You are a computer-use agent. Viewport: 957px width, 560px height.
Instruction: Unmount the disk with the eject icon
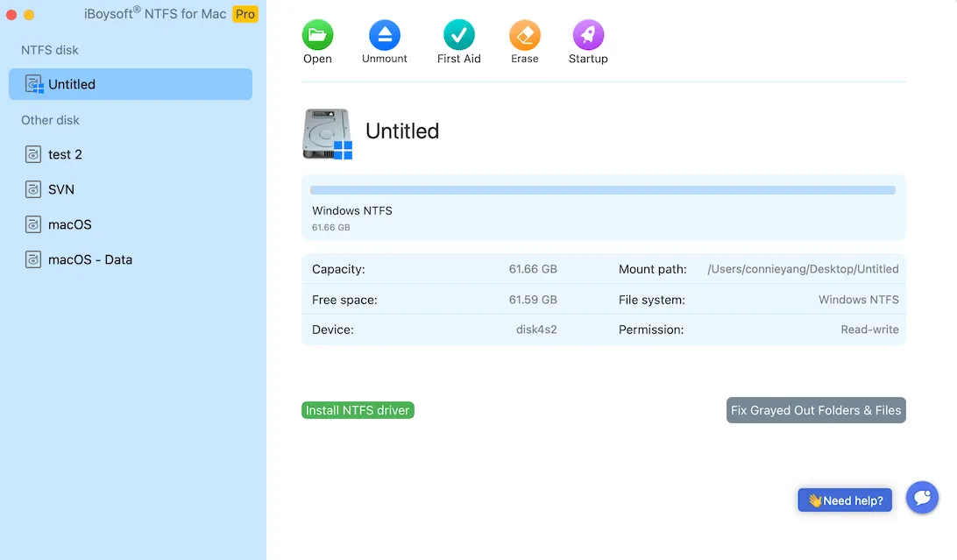(x=384, y=36)
